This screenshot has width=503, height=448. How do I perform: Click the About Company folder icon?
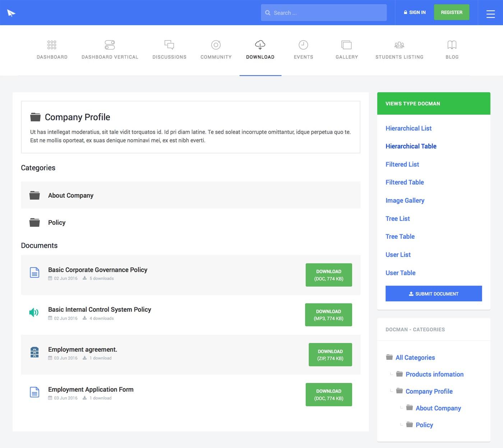tap(34, 195)
